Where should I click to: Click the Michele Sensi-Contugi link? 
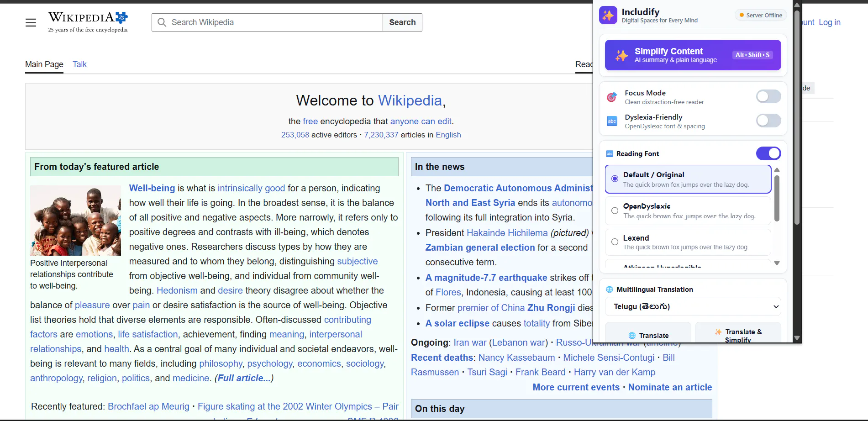(x=609, y=358)
